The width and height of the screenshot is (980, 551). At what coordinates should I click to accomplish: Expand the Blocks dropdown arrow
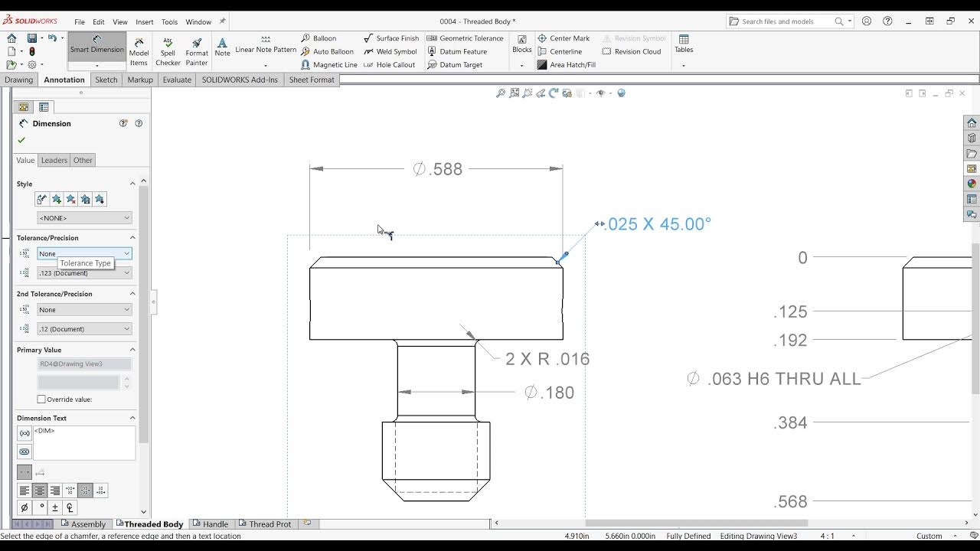pos(521,66)
